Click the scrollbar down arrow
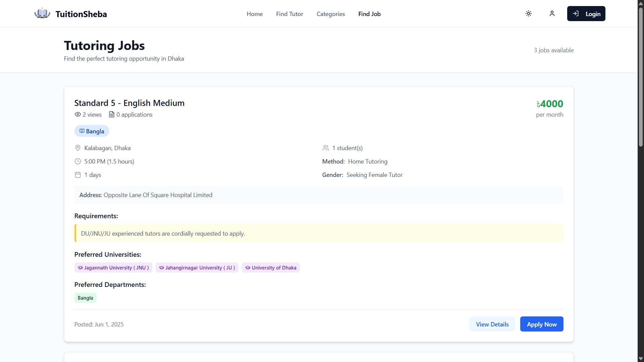Viewport: 644px width, 362px height. 641,359
